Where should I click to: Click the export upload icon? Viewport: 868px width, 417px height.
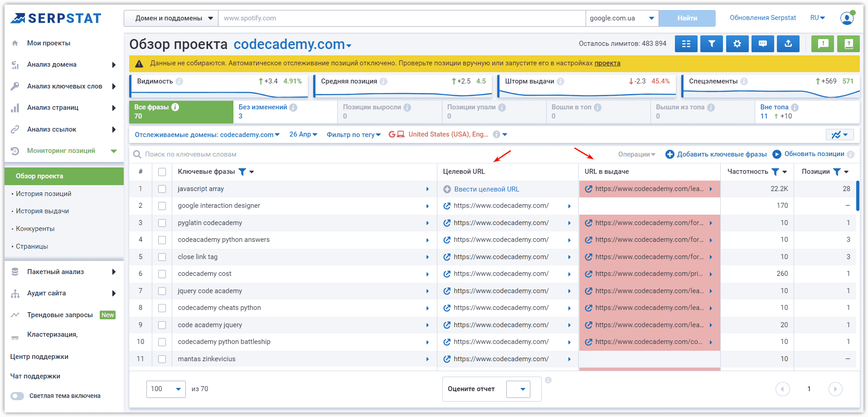pyautogui.click(x=788, y=44)
